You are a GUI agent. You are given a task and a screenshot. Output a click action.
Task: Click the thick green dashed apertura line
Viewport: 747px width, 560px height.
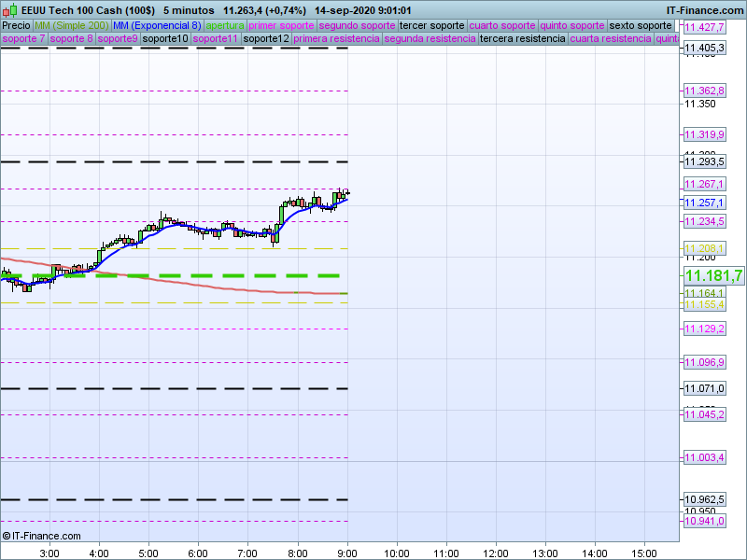click(187, 275)
